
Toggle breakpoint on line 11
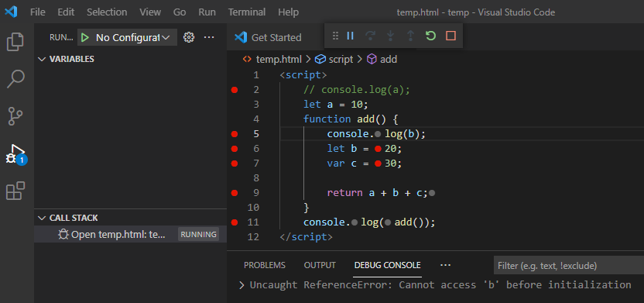235,222
